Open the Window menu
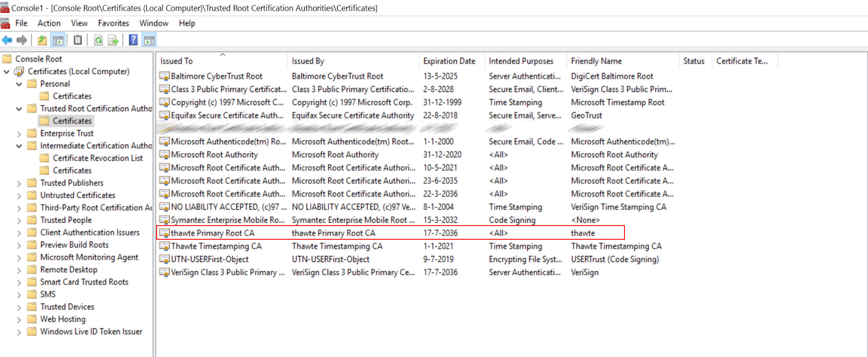The width and height of the screenshot is (868, 357). pos(154,23)
